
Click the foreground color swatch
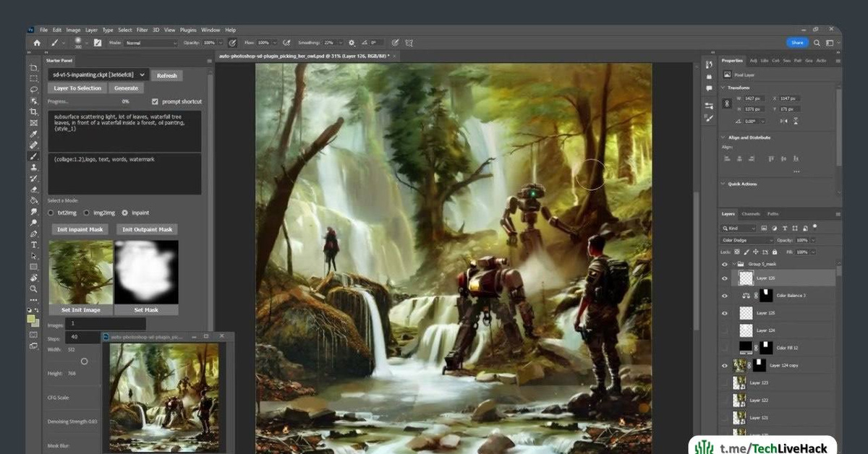32,318
